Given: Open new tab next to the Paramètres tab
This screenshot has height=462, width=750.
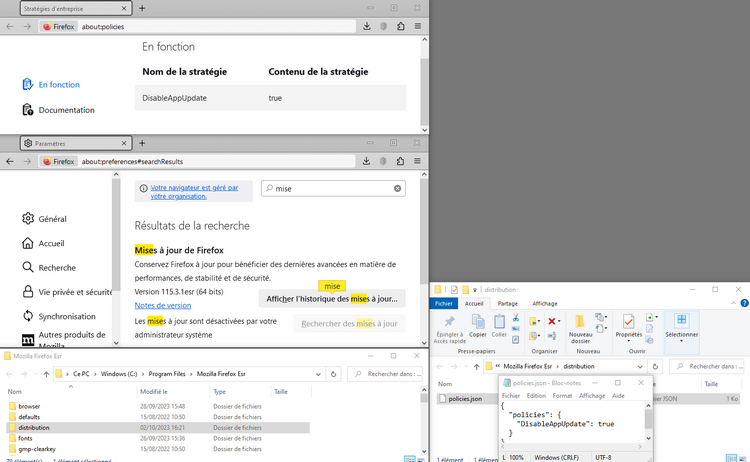Looking at the screenshot, I should (142, 143).
